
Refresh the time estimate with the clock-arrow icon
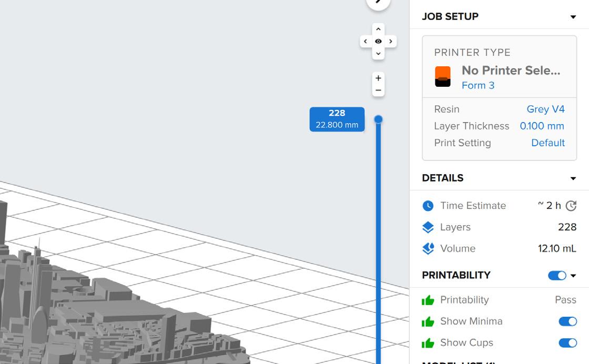tap(571, 206)
